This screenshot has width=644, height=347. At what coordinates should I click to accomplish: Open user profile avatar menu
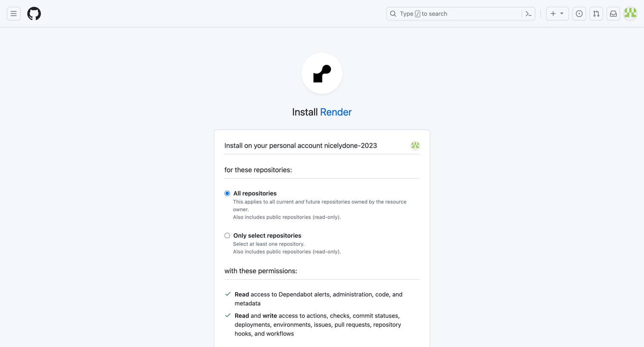[x=630, y=14]
